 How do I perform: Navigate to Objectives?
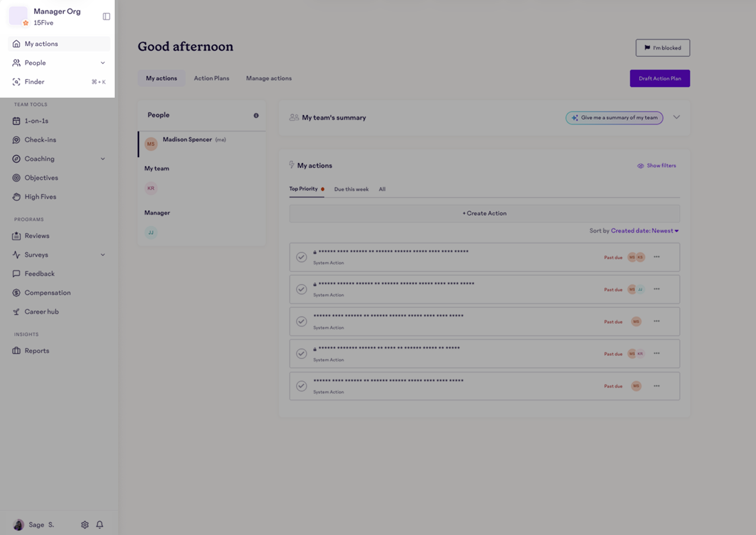click(42, 178)
